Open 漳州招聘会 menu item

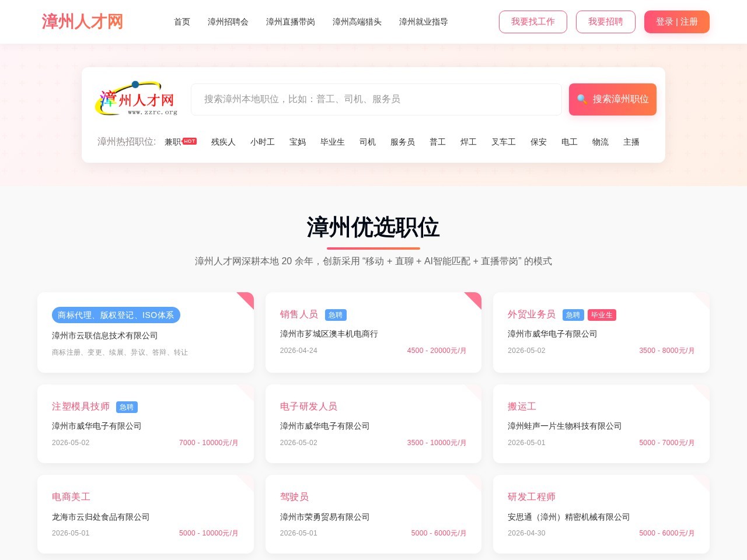click(228, 22)
